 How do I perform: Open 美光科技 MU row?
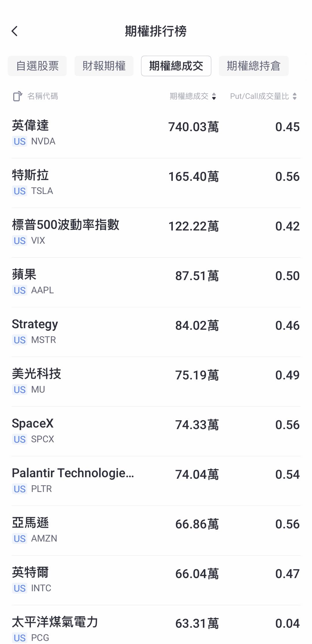[x=156, y=382]
